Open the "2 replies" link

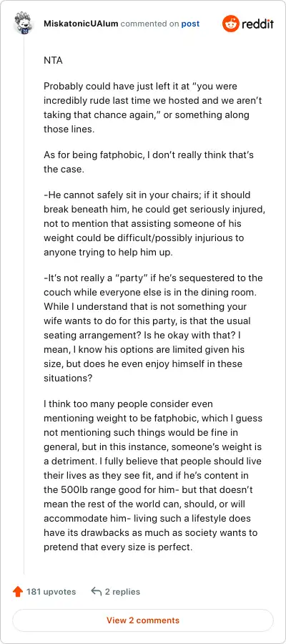tap(122, 592)
